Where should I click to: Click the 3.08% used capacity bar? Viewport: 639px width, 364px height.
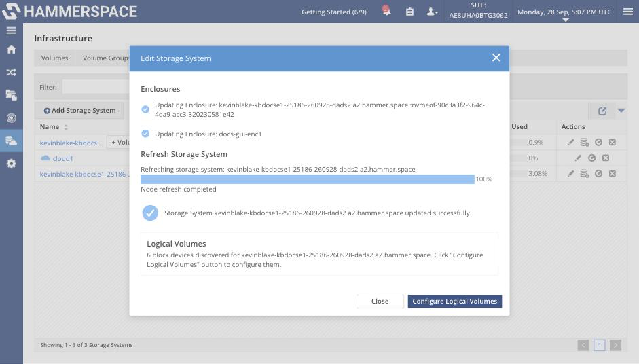(x=517, y=174)
